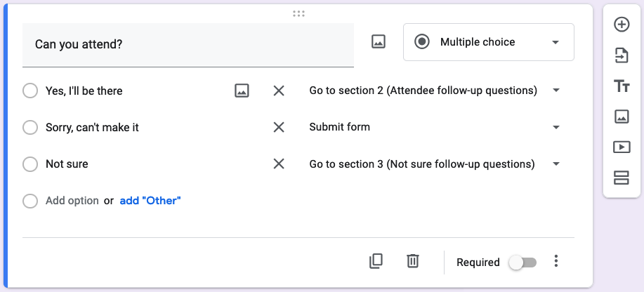Click the Add question plus icon
The image size is (644, 292).
coord(622,25)
